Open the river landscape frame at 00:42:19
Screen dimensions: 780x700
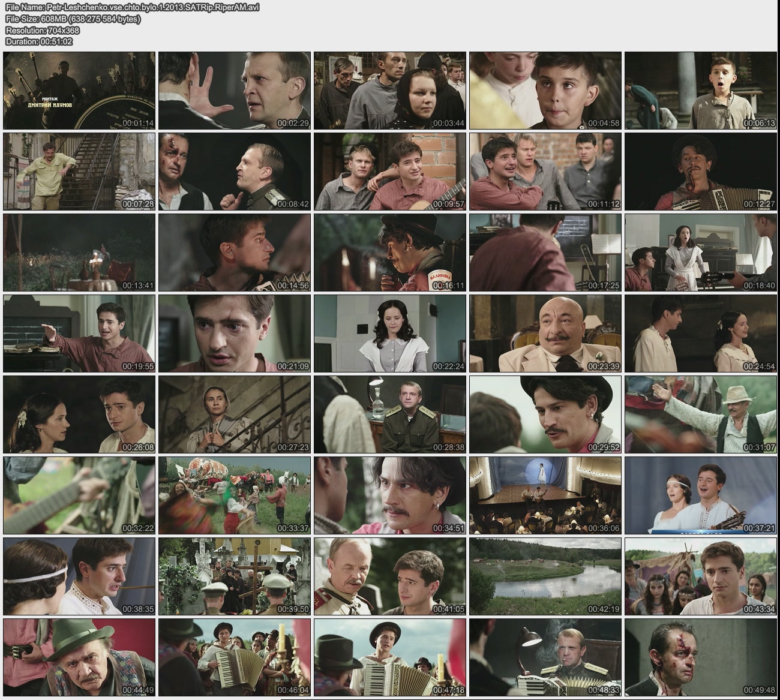tap(545, 576)
